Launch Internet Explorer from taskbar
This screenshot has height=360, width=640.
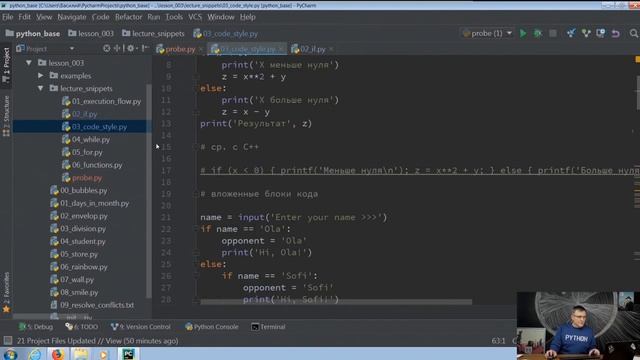click(x=35, y=354)
